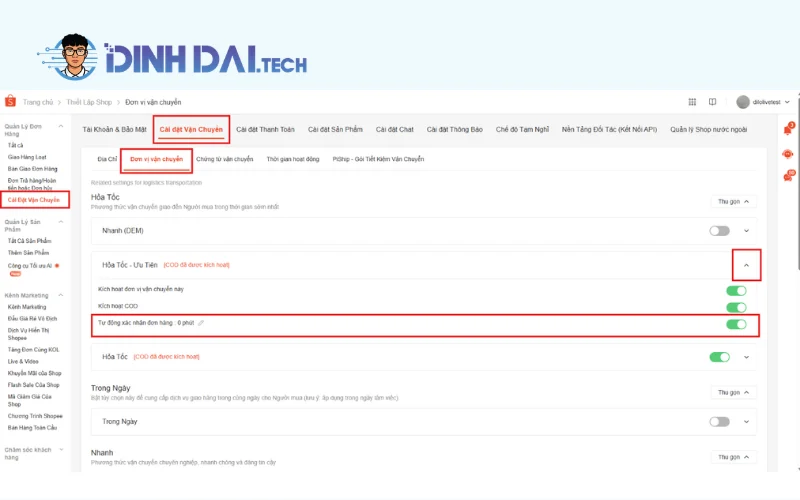Open Tăng Đơn Cùng KOL link
Screen dimensions: 800x500
pos(34,350)
